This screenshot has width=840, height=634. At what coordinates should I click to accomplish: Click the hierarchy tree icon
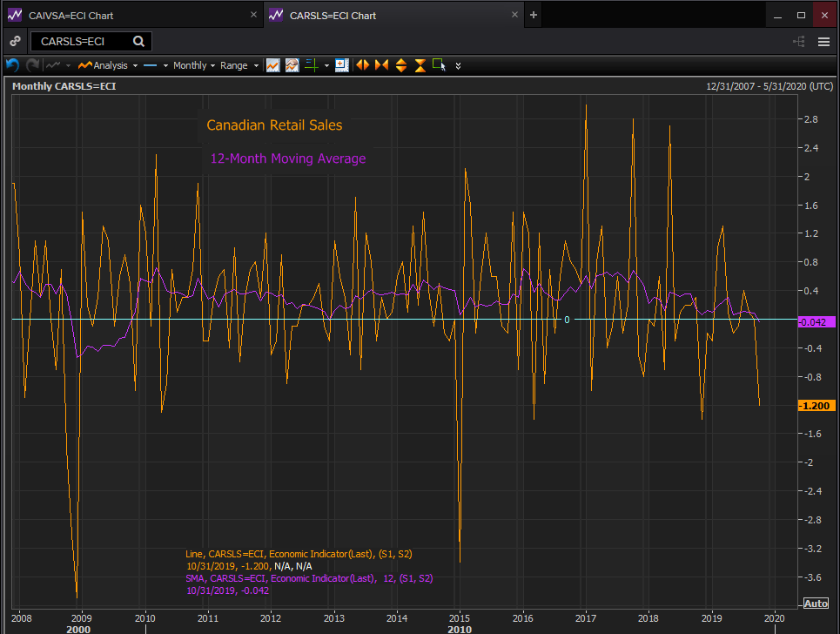coord(799,42)
